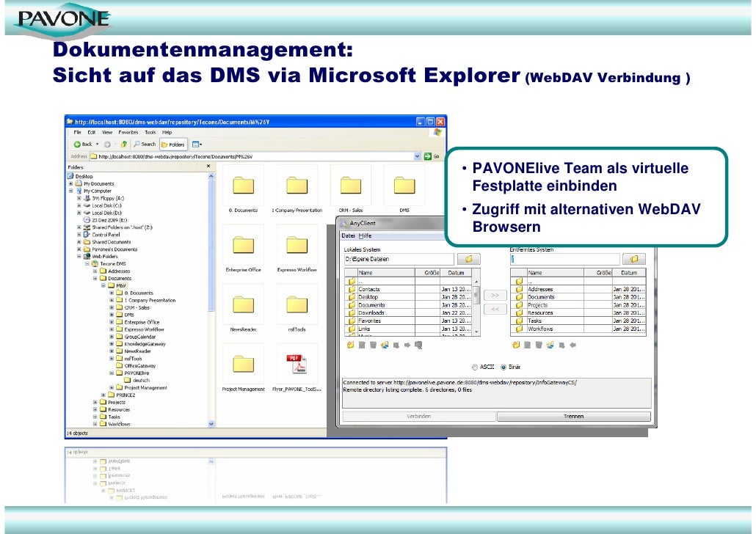Click browse folder button for Lokales System
756x534 pixels.
[468, 259]
